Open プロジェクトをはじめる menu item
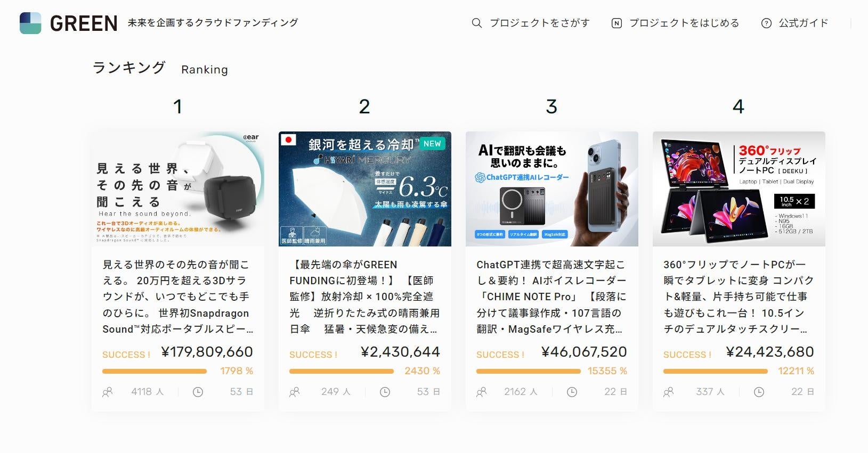The height and width of the screenshot is (453, 868). (x=684, y=23)
